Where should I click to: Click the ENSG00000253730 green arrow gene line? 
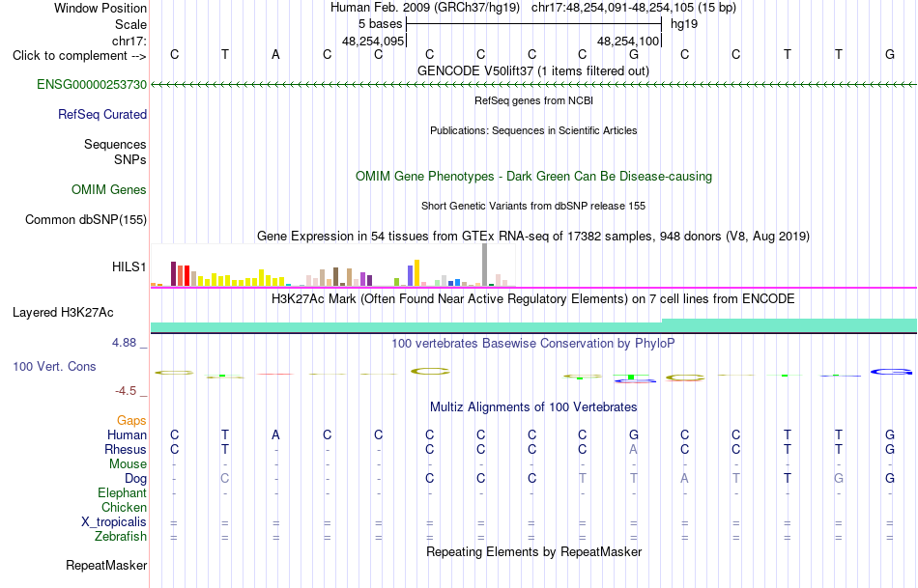pyautogui.click(x=533, y=85)
